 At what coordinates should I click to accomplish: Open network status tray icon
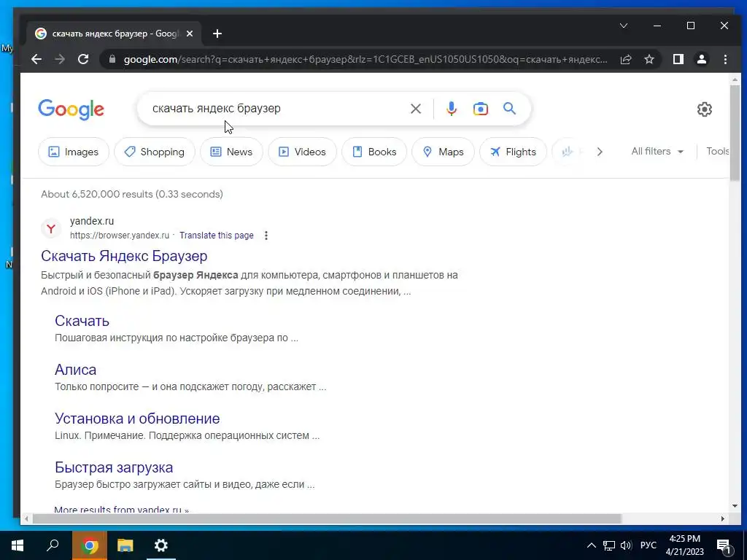[x=609, y=545]
